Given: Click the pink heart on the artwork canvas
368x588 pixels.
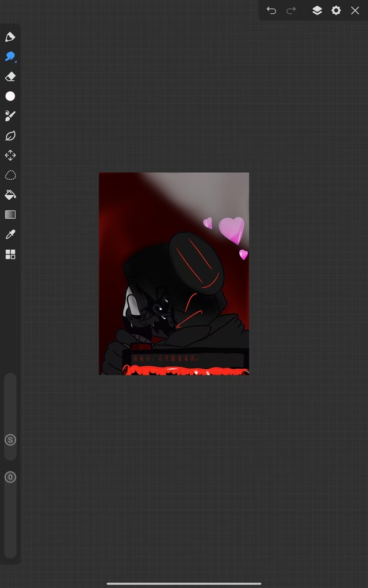Looking at the screenshot, I should point(232,229).
